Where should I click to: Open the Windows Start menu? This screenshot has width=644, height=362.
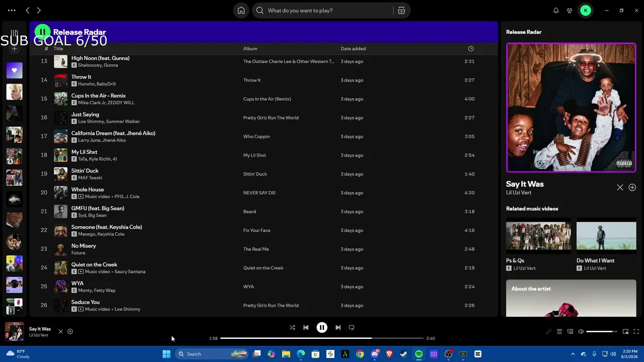click(167, 354)
